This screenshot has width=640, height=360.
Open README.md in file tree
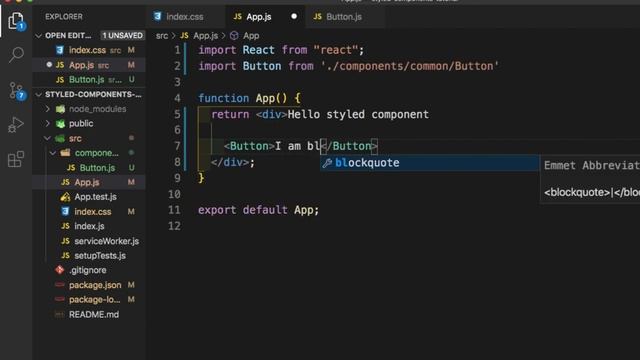[x=89, y=315]
